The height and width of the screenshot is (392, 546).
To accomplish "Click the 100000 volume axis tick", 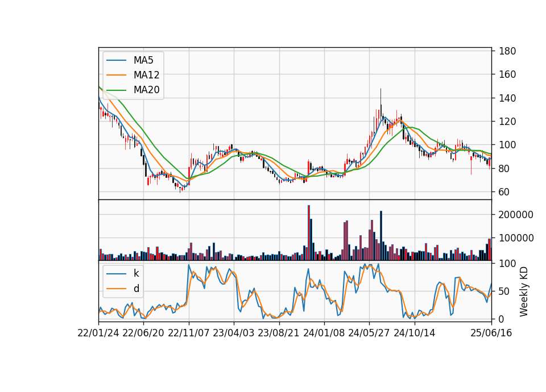I will (516, 238).
